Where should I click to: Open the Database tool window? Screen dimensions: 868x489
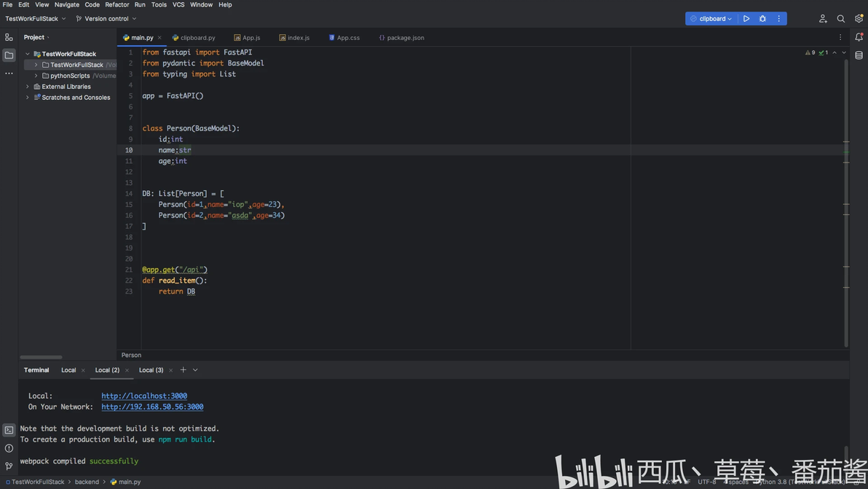859,55
